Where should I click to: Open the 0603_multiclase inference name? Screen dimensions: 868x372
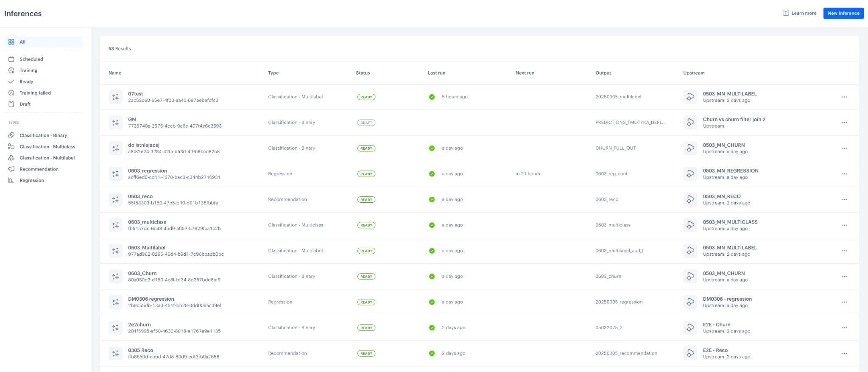[147, 222]
